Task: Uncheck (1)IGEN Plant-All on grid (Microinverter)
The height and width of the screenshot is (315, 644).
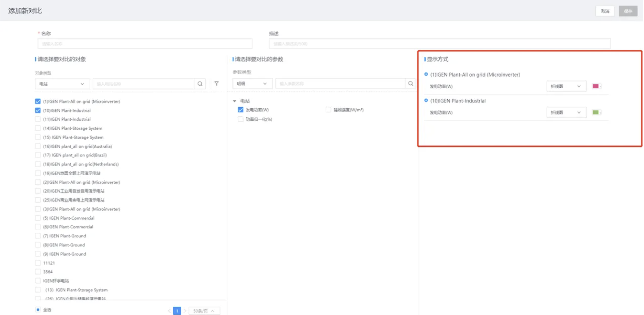Action: (38, 101)
